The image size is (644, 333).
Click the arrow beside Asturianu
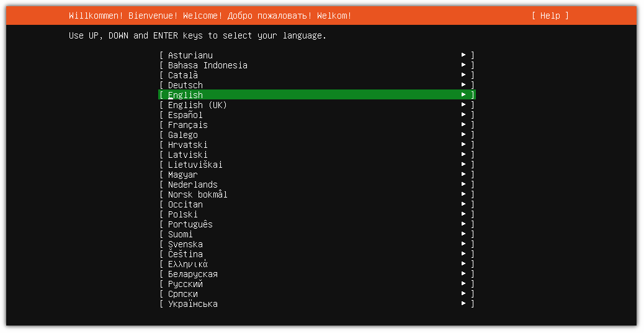tap(463, 55)
